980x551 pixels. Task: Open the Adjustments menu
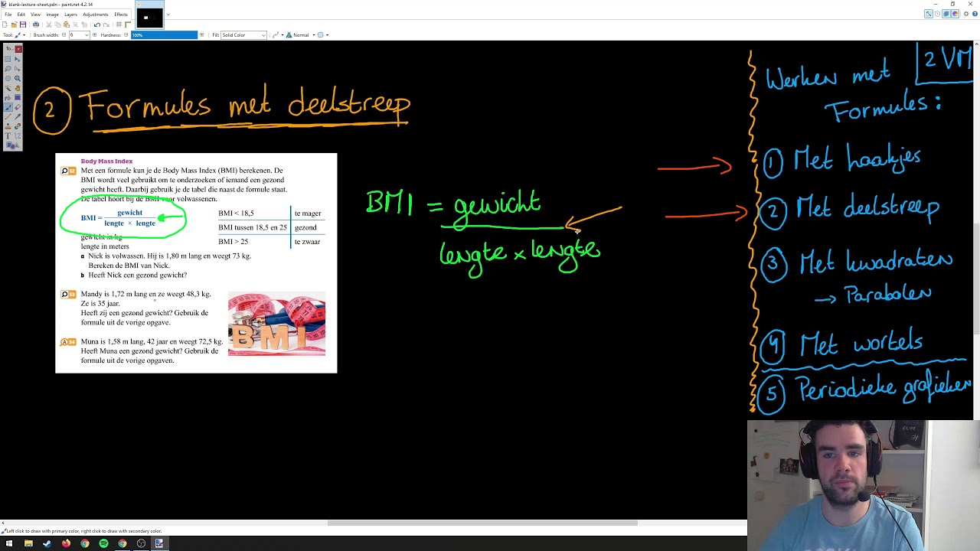tap(96, 15)
